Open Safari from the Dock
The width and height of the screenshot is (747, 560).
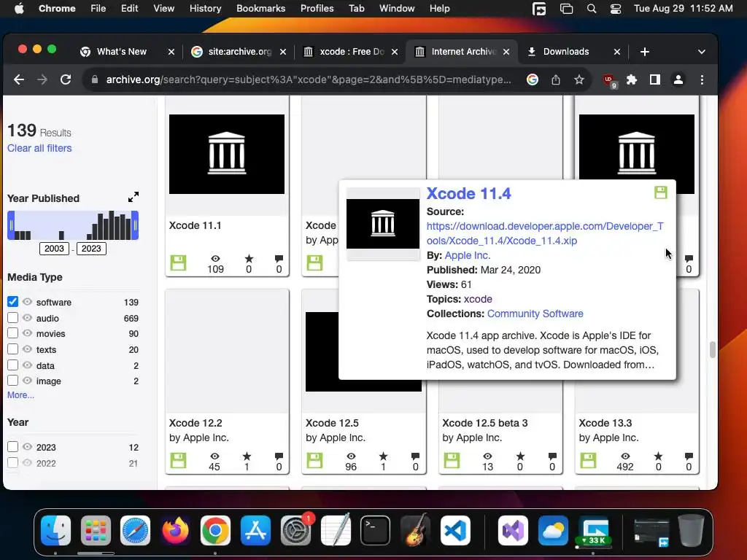pyautogui.click(x=135, y=531)
